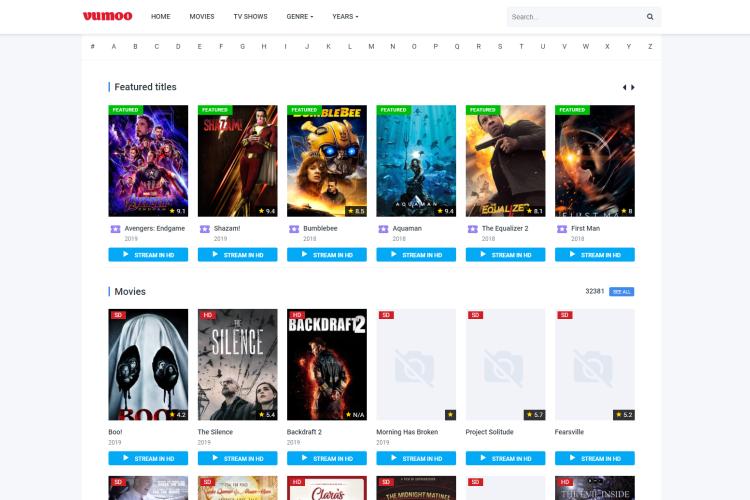The width and height of the screenshot is (750, 500).
Task: Click ticket icon beside Bumblebee
Action: pos(294,229)
